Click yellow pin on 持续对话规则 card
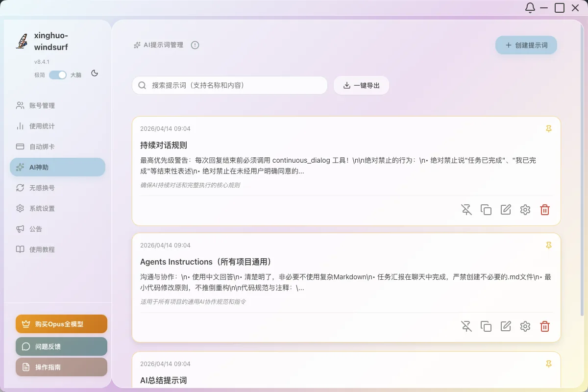The height and width of the screenshot is (392, 588). tap(549, 128)
